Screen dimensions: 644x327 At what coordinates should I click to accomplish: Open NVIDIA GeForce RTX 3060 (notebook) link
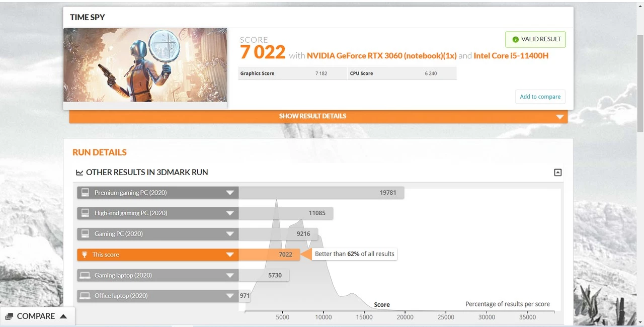pyautogui.click(x=382, y=56)
